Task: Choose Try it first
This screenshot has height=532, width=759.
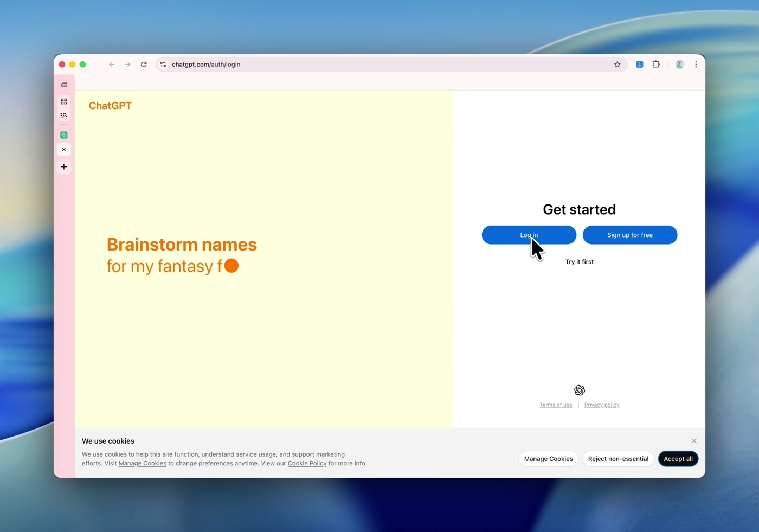Action: 579,262
